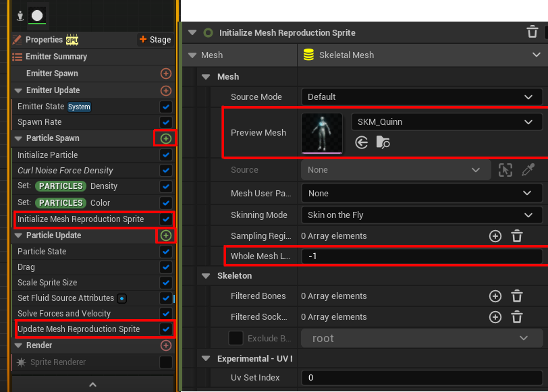548x392 pixels.
Task: Add element to Filtered Sockets array
Action: [495, 317]
